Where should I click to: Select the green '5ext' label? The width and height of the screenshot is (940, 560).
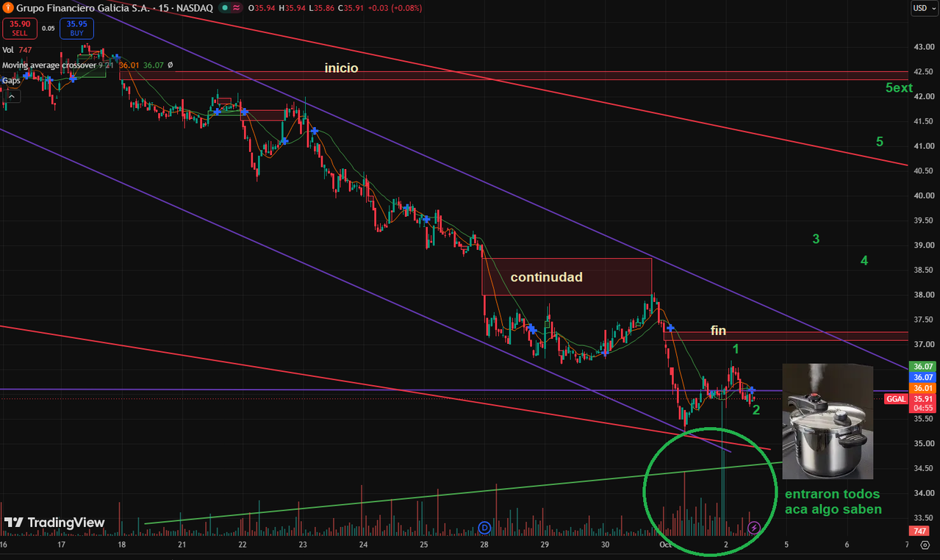pos(899,88)
